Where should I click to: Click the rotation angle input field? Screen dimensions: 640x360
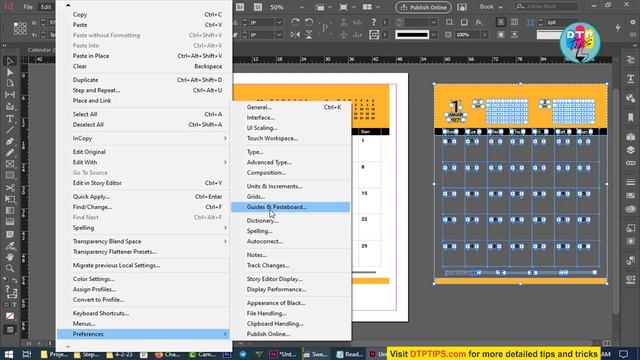(262, 22)
